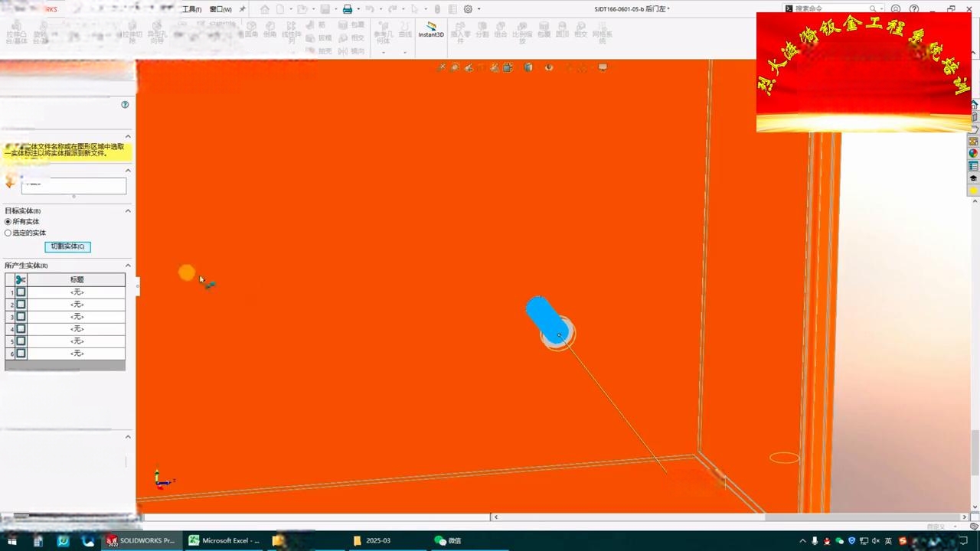Collapse the trim tools selection section
The width and height of the screenshot is (980, 551).
(x=128, y=171)
